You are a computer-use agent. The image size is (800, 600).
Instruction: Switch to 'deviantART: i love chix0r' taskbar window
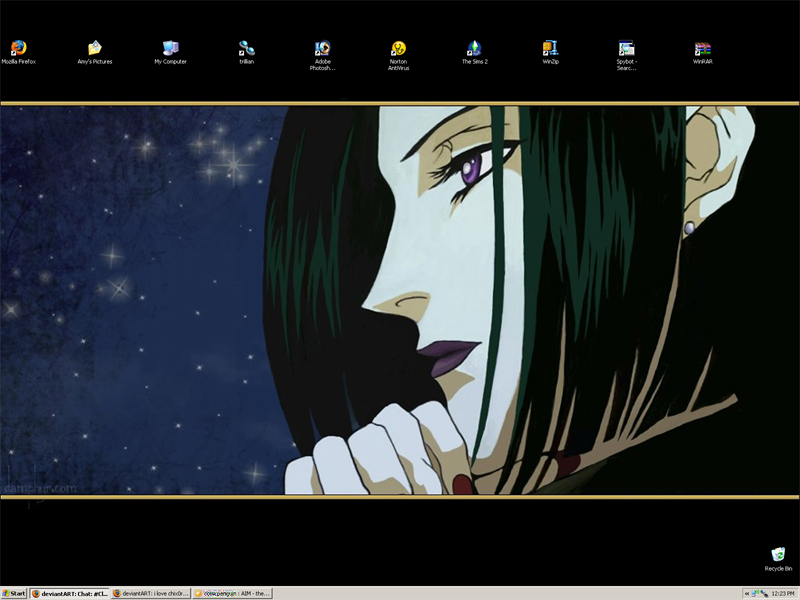(x=151, y=593)
